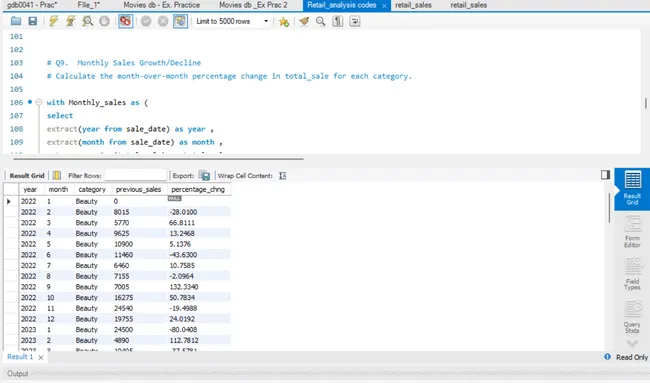This screenshot has width=650, height=383.
Task: Focus the Filter Rows input
Action: click(136, 175)
